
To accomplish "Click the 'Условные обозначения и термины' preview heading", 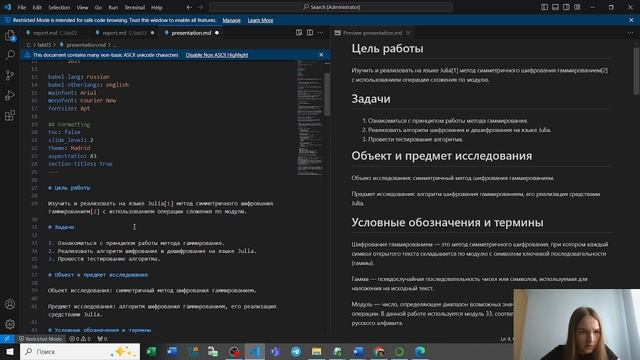I will [x=447, y=222].
